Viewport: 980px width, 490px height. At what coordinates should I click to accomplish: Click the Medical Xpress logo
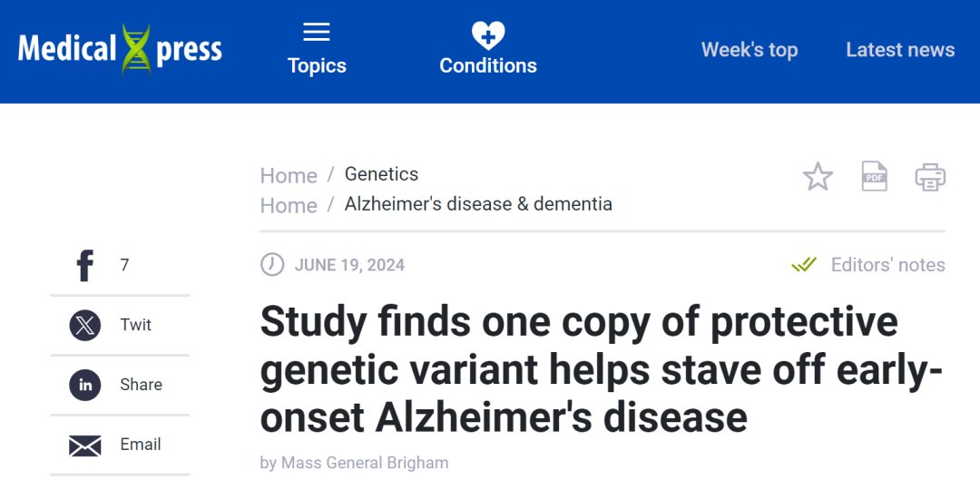tap(120, 49)
